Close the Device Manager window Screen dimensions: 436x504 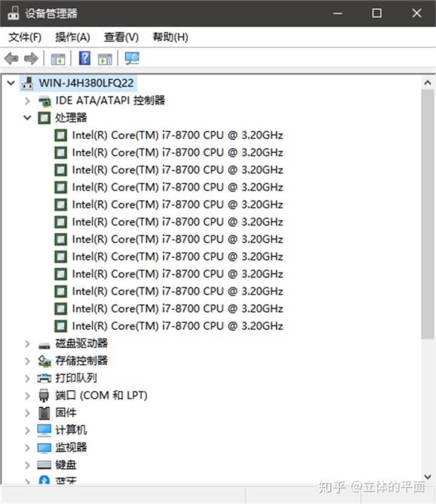tap(417, 13)
